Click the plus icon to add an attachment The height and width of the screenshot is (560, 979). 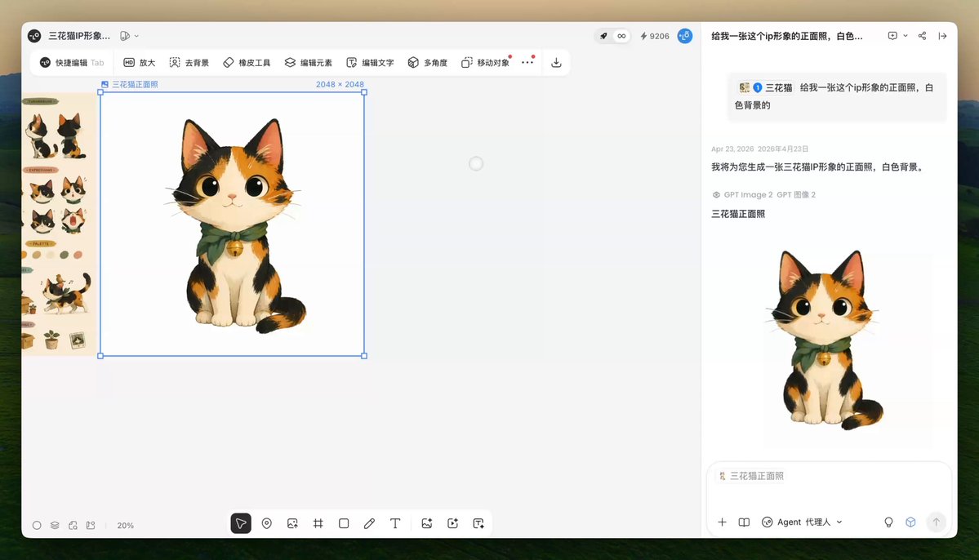point(722,522)
